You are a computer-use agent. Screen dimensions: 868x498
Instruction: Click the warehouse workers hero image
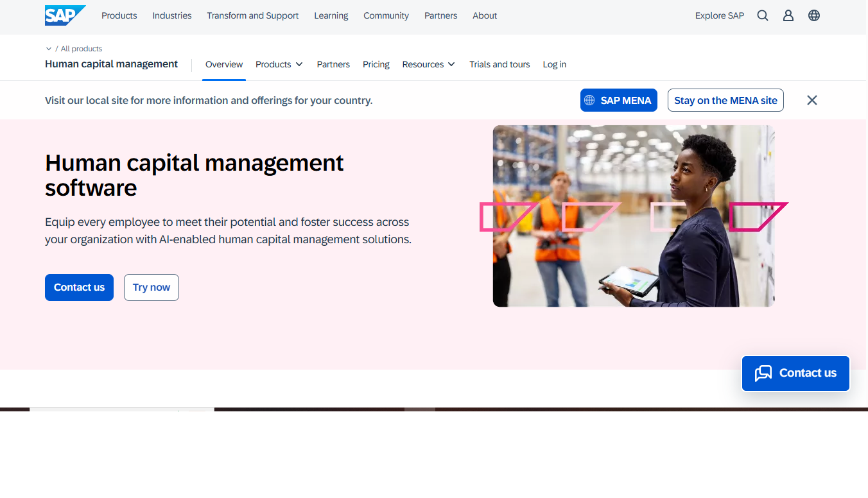pos(634,216)
